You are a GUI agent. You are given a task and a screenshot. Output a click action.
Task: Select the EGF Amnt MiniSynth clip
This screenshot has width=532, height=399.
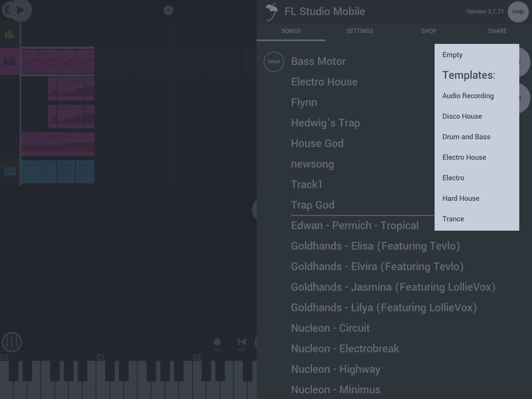(58, 144)
